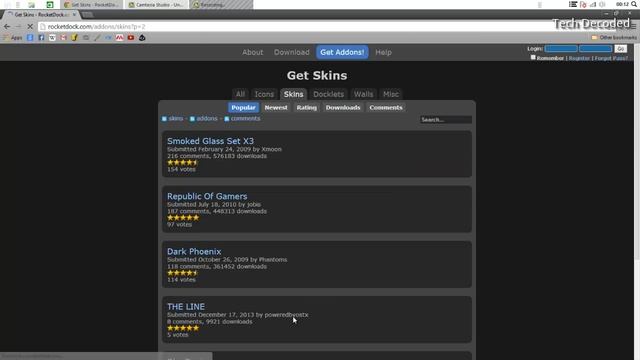The image size is (640, 360).
Task: Sort skins by Popular
Action: [x=243, y=107]
